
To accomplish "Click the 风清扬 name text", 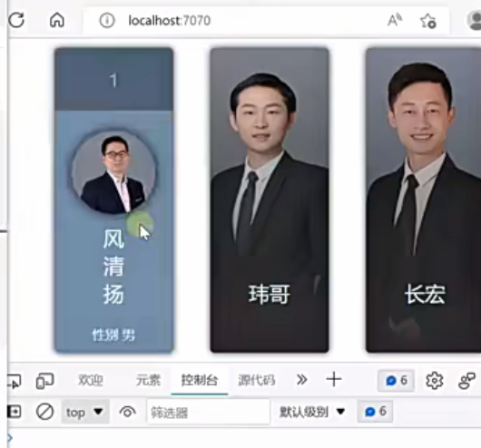I will [113, 267].
